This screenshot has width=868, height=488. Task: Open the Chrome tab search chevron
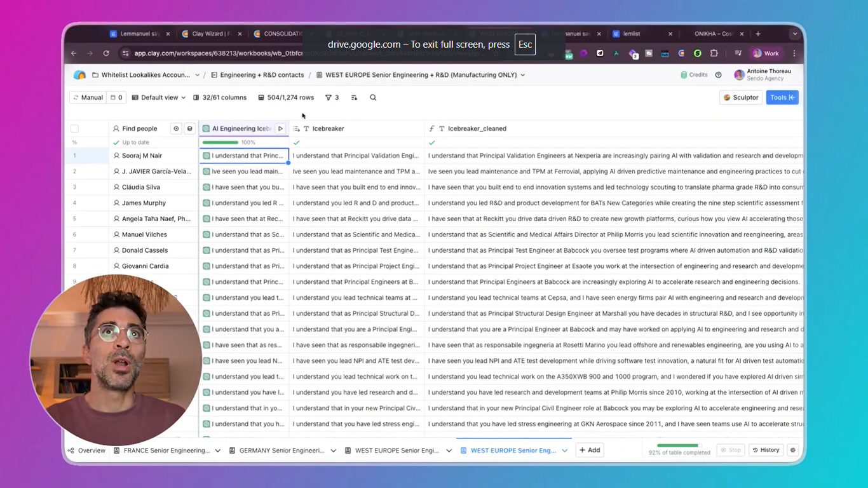point(794,34)
